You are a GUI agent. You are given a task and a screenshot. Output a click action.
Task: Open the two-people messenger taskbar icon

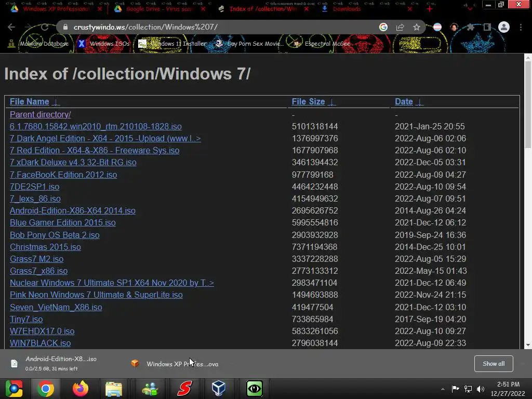click(150, 389)
